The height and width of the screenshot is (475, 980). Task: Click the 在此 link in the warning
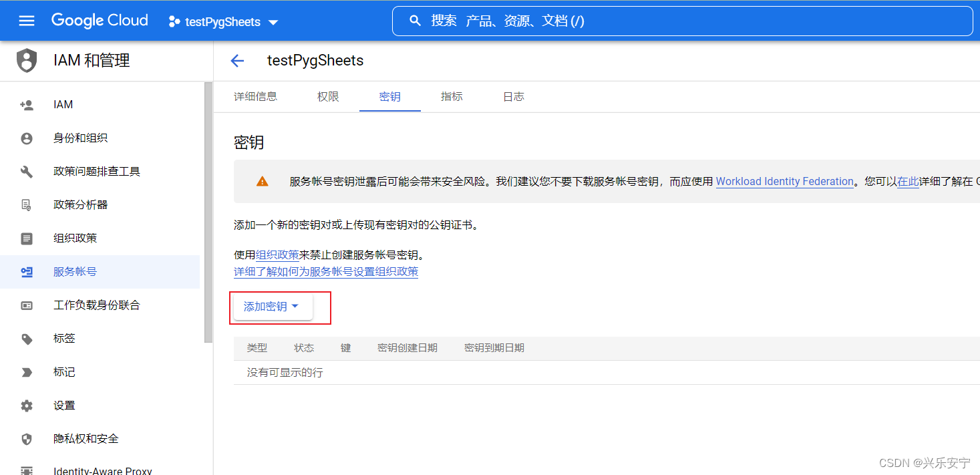[x=908, y=181]
